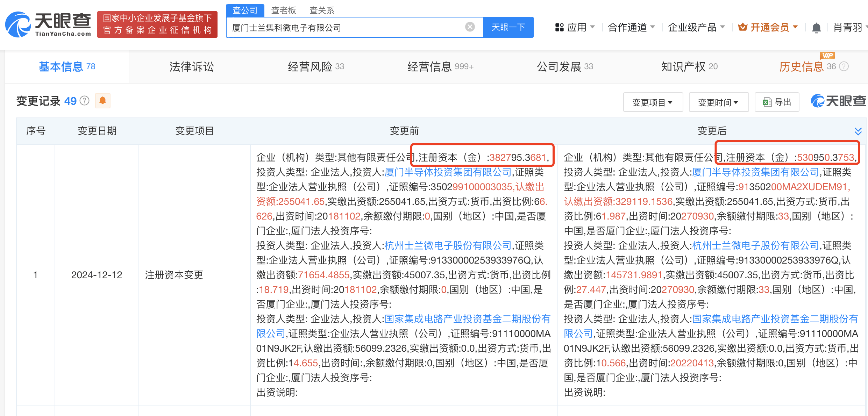The height and width of the screenshot is (416, 868).
Task: Click the 变更项目 column header
Action: (194, 131)
